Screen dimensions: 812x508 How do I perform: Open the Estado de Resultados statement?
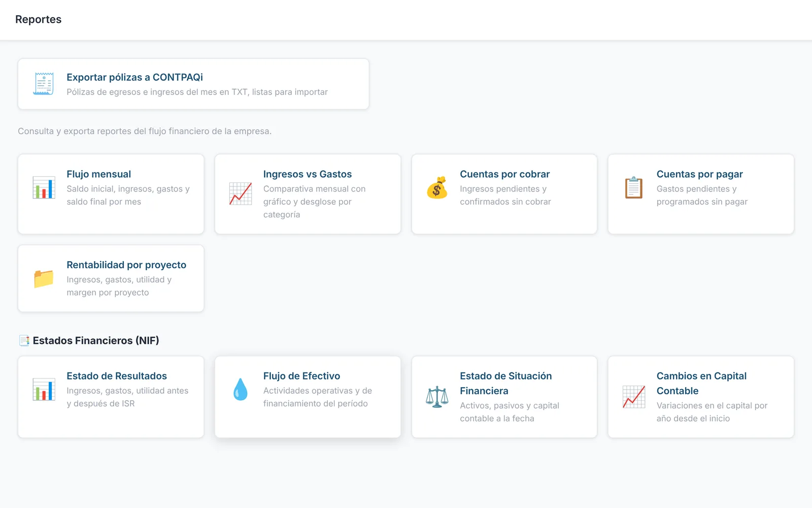tap(111, 397)
